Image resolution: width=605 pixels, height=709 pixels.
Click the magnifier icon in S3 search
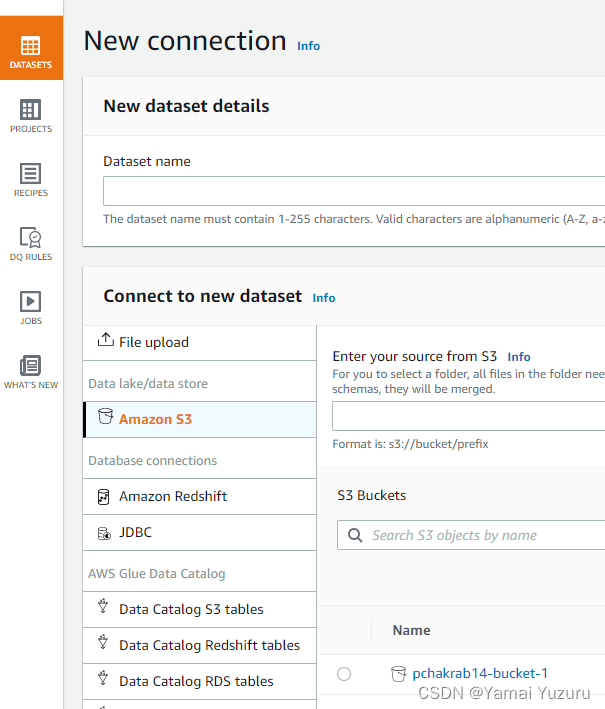click(355, 535)
